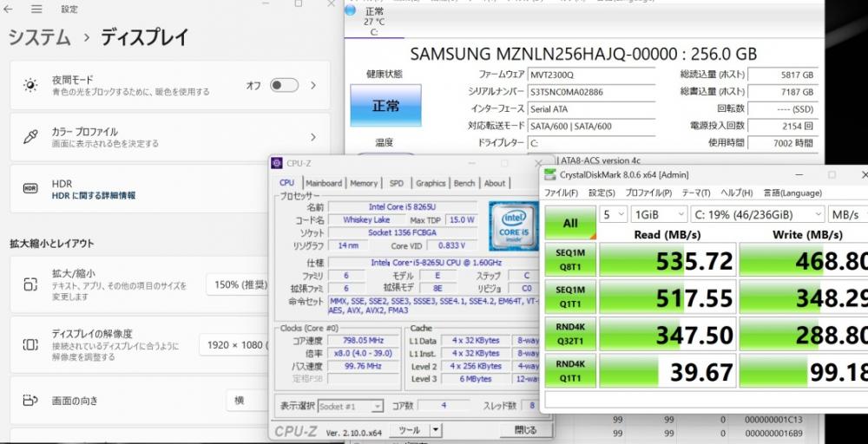Viewport: 868px width, 444px height.
Task: Open the 1GiB test size dropdown
Action: 659,214
